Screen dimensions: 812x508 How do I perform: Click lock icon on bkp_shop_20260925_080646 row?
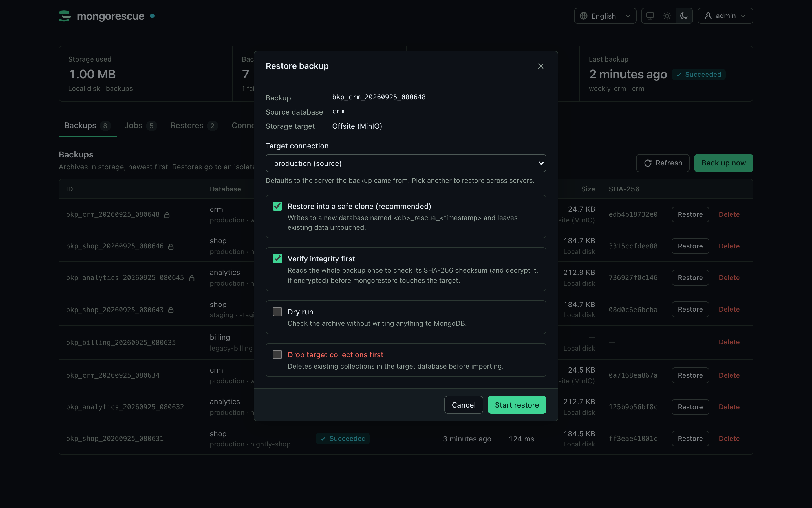[171, 246]
